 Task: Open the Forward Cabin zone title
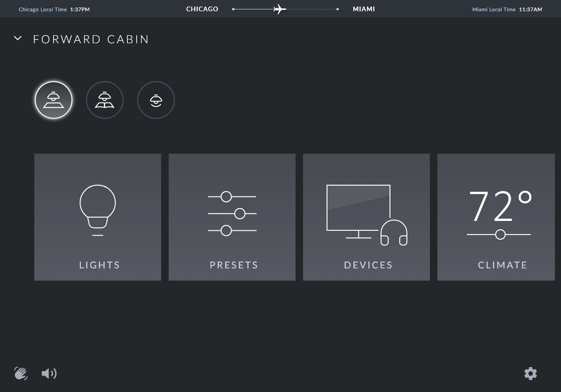(x=91, y=39)
